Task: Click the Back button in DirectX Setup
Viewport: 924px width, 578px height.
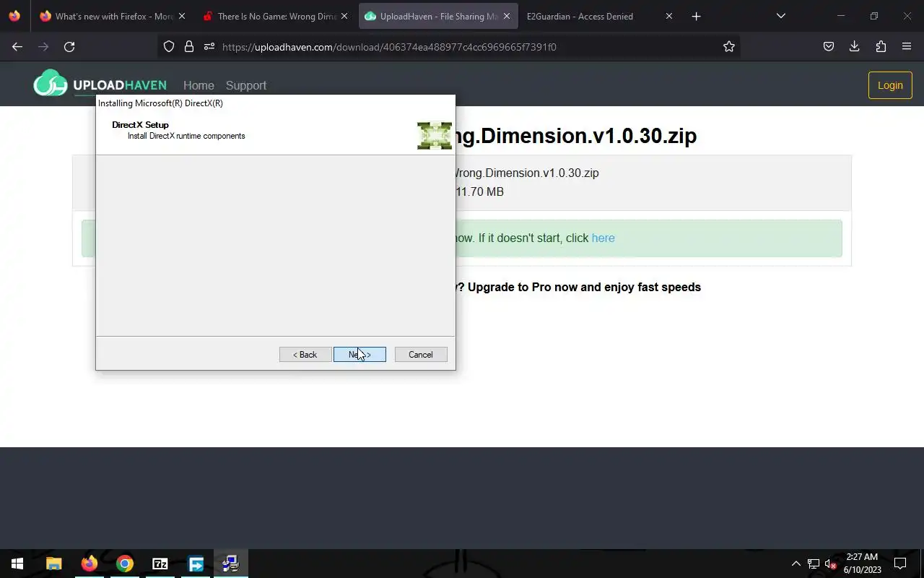Action: (x=305, y=355)
